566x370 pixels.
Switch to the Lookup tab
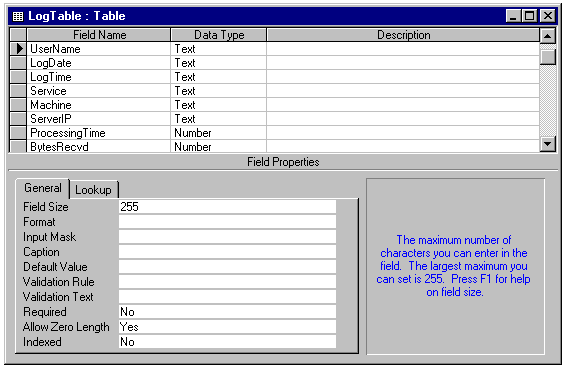click(93, 190)
